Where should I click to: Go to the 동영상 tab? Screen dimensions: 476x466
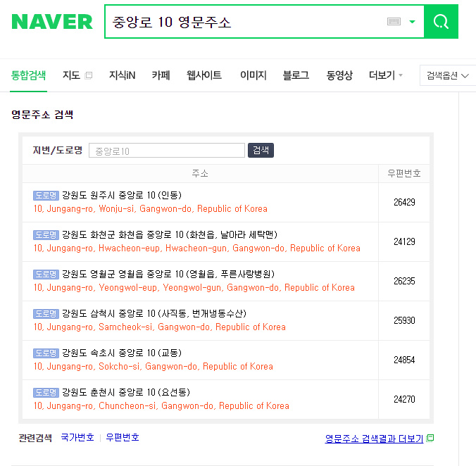339,75
